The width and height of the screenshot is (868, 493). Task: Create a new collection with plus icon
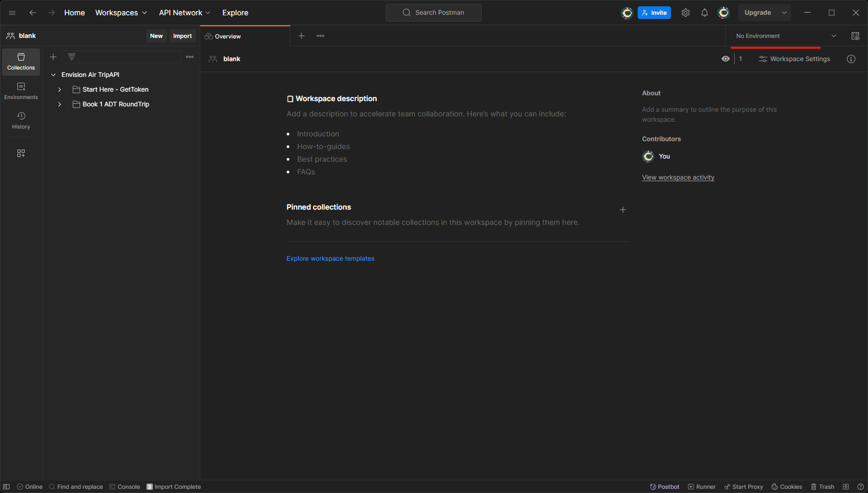coord(53,57)
